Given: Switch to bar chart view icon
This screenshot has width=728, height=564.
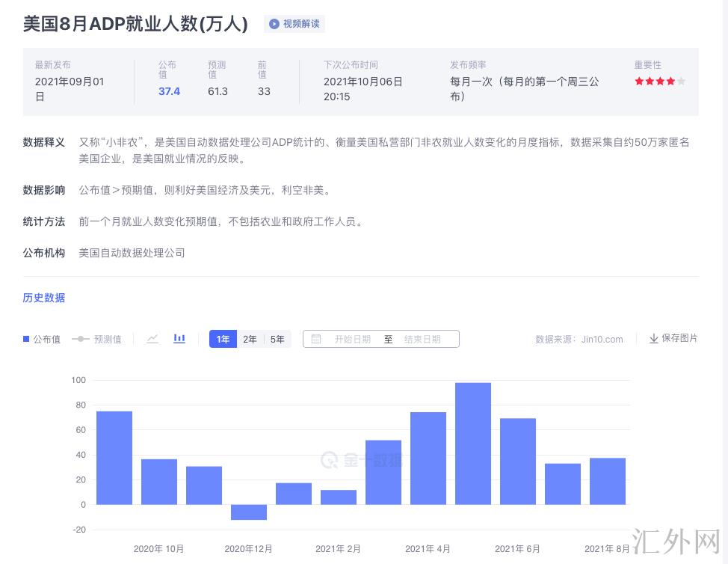Looking at the screenshot, I should [179, 339].
